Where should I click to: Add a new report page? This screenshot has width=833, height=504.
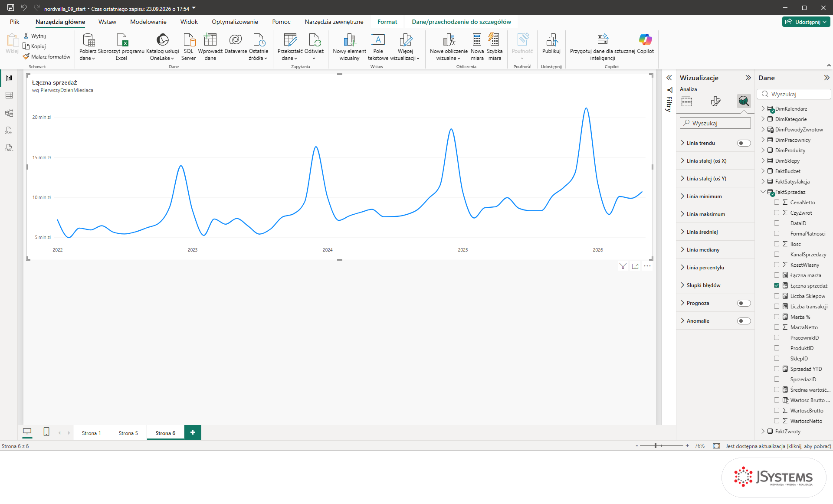coord(193,432)
